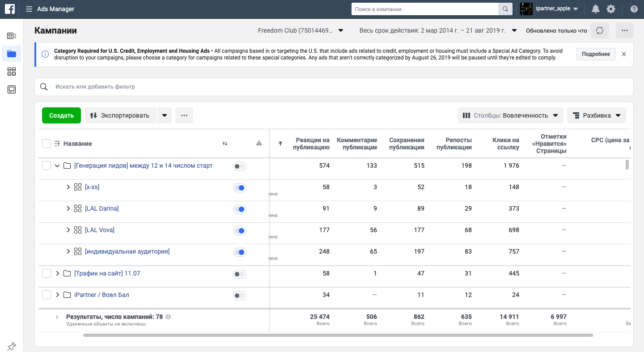Turn off the [LAL Darina] ad set

point(240,209)
